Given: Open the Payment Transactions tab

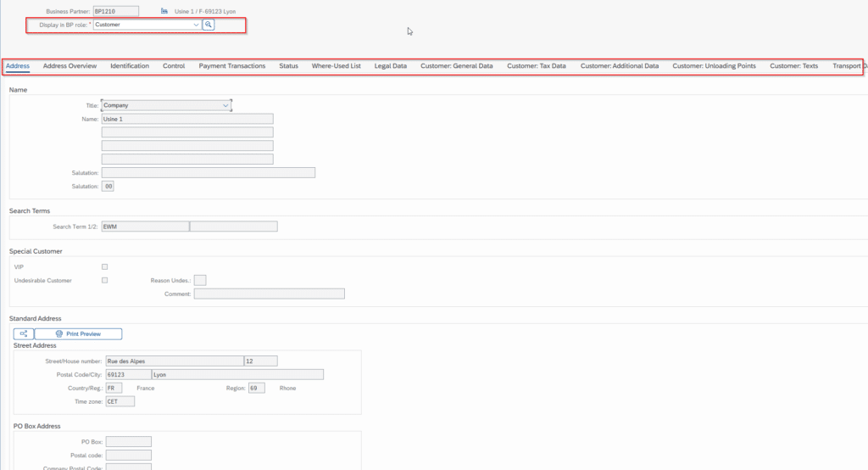Looking at the screenshot, I should coord(232,66).
